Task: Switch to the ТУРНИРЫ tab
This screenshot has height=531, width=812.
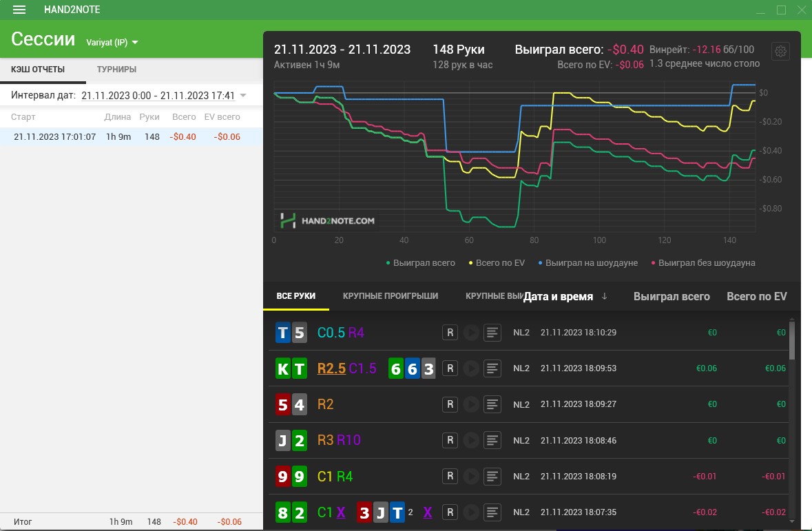Action: coord(116,70)
